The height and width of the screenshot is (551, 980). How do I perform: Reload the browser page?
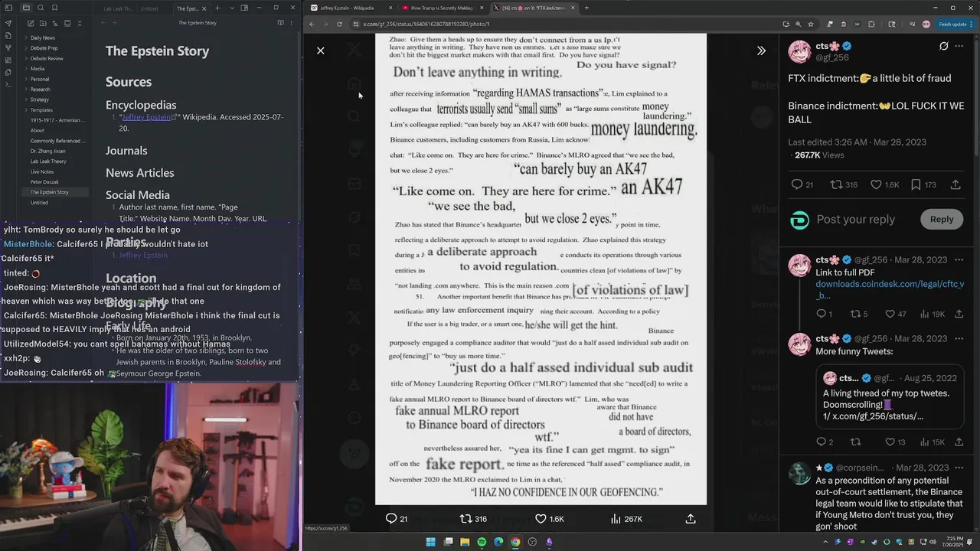tap(339, 24)
